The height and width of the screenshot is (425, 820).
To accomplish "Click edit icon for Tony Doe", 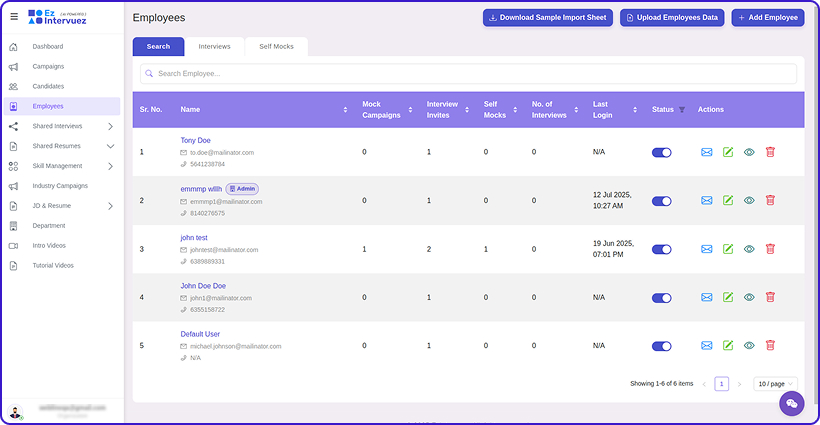I will click(x=728, y=152).
